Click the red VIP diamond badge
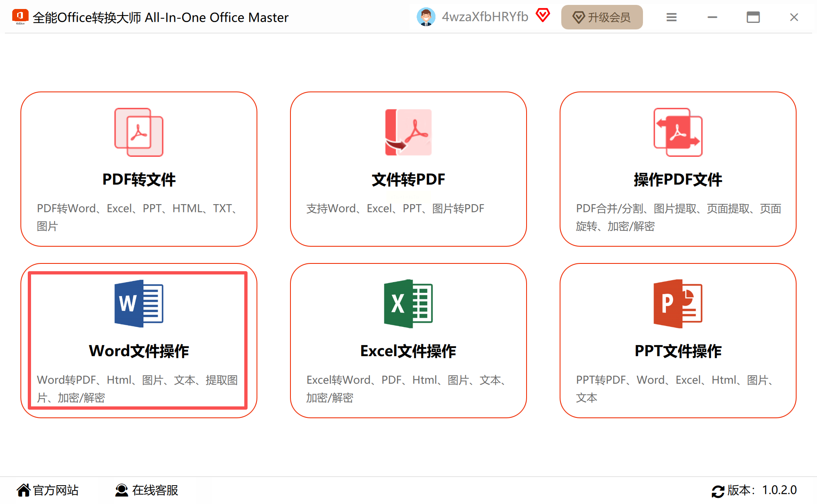This screenshot has width=817, height=504. (543, 16)
